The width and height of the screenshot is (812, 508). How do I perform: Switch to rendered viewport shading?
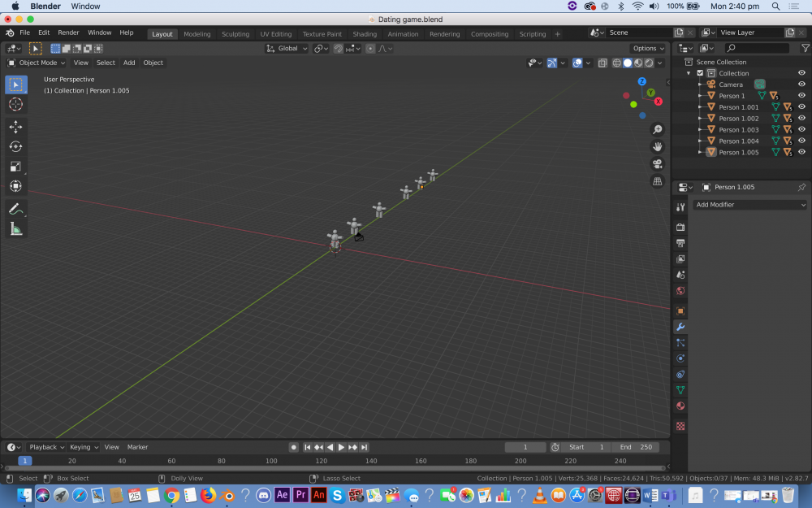click(x=649, y=63)
